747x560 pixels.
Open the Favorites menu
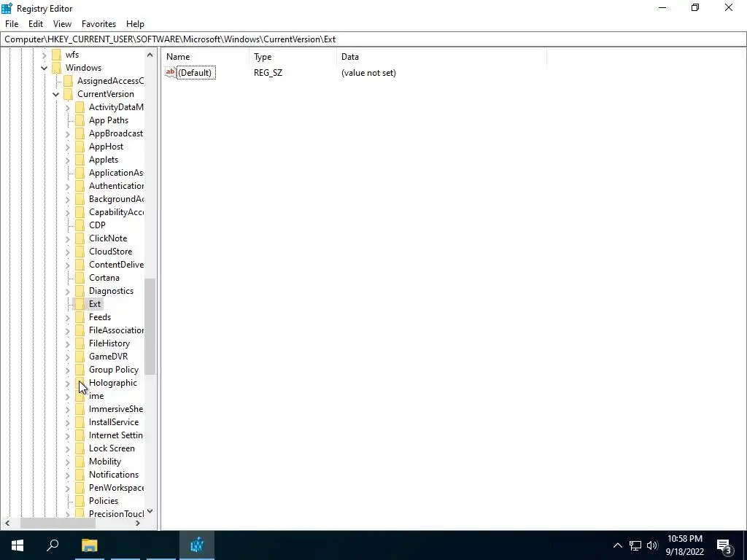pyautogui.click(x=98, y=24)
